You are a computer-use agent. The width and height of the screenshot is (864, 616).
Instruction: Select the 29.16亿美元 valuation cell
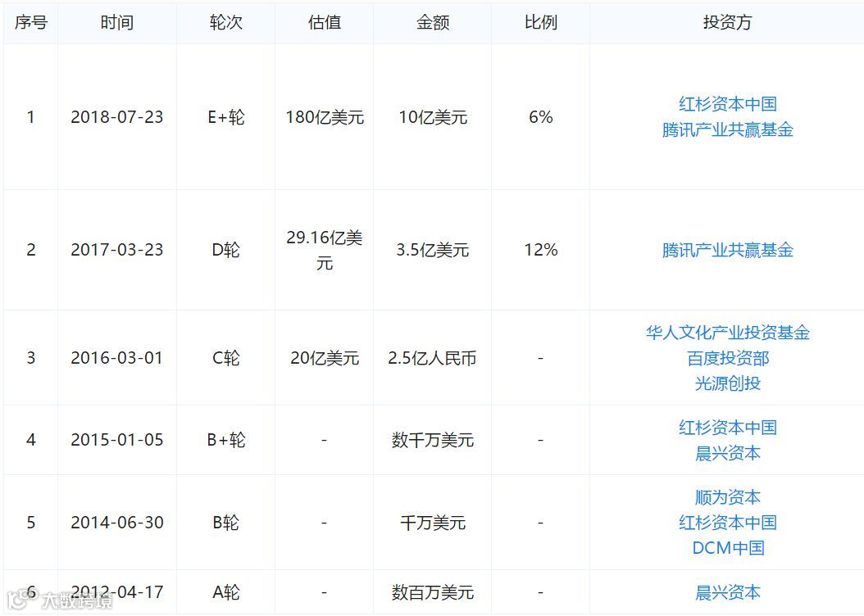pos(325,251)
